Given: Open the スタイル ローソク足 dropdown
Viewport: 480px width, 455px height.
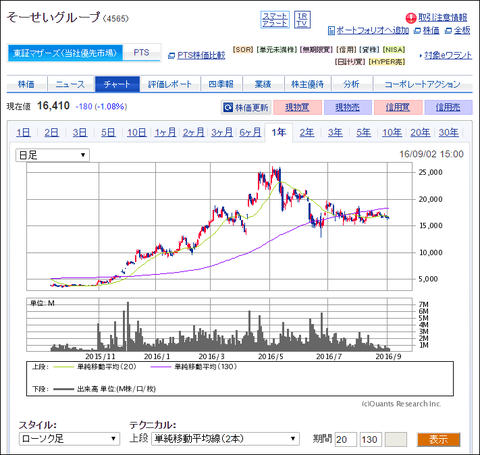Looking at the screenshot, I should coord(69,439).
